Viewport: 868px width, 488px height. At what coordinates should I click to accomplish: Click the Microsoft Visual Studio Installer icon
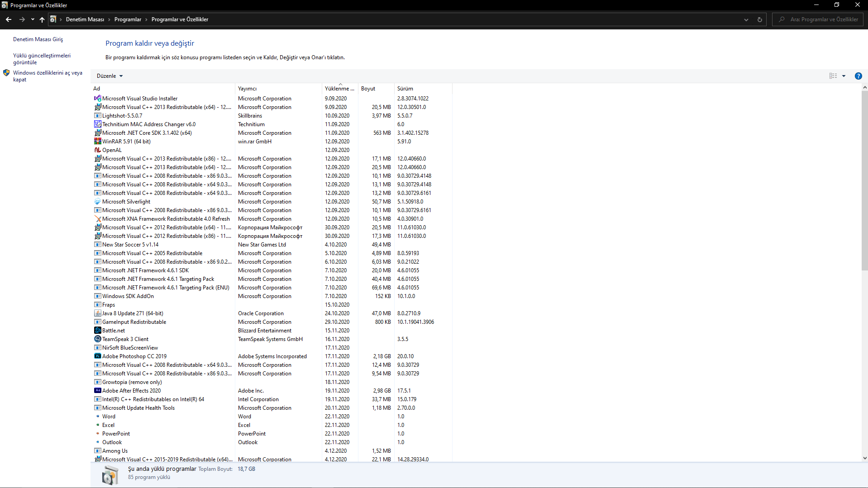coord(97,98)
